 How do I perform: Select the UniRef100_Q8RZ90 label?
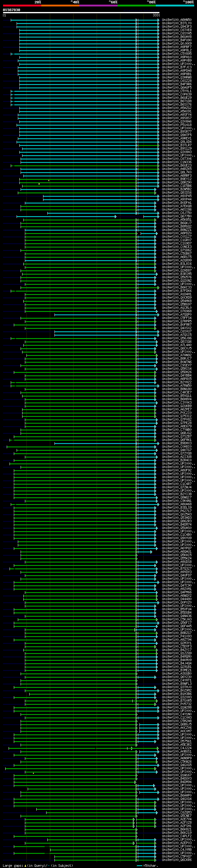pyautogui.click(x=177, y=182)
